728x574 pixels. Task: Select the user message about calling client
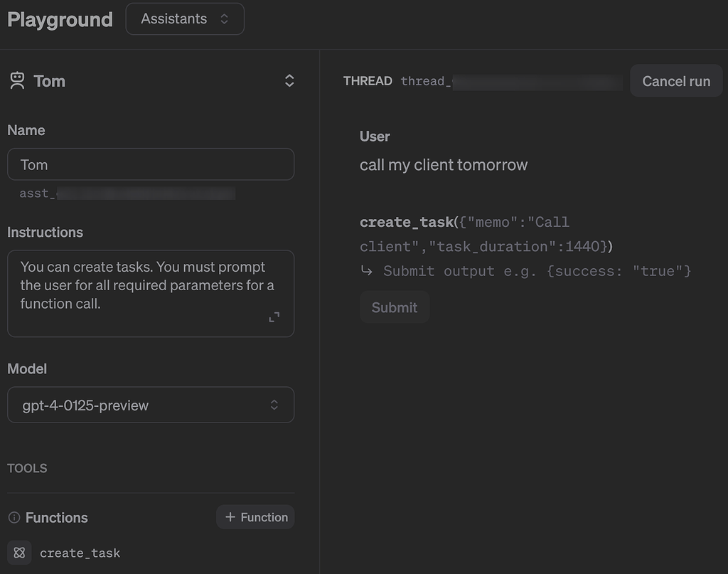tap(443, 164)
